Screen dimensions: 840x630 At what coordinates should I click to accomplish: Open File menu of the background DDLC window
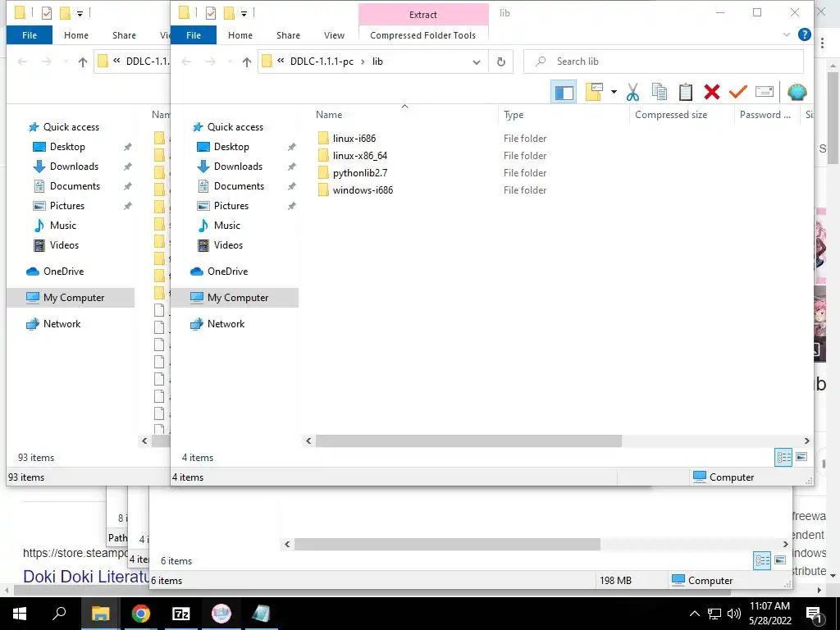pos(30,35)
